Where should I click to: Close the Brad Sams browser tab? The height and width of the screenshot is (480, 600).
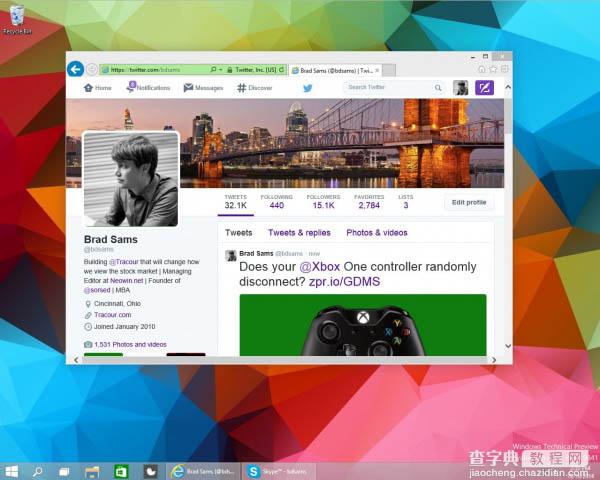377,70
